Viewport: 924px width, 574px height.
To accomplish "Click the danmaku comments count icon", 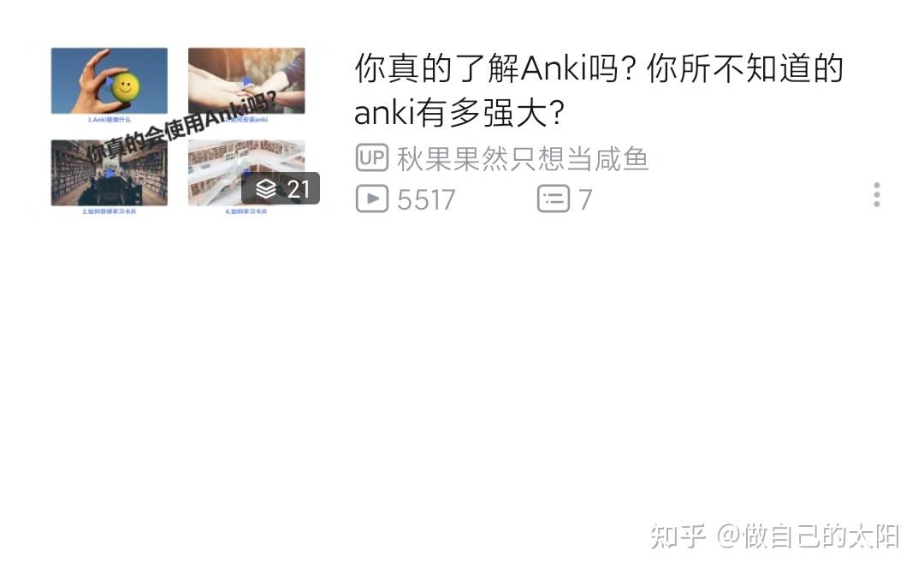I will tap(553, 198).
